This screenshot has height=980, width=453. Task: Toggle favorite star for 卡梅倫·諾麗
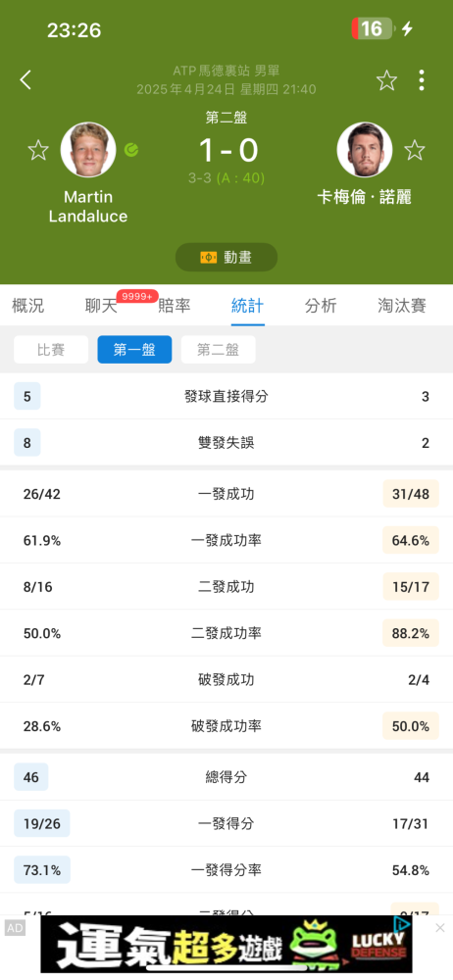click(x=414, y=150)
